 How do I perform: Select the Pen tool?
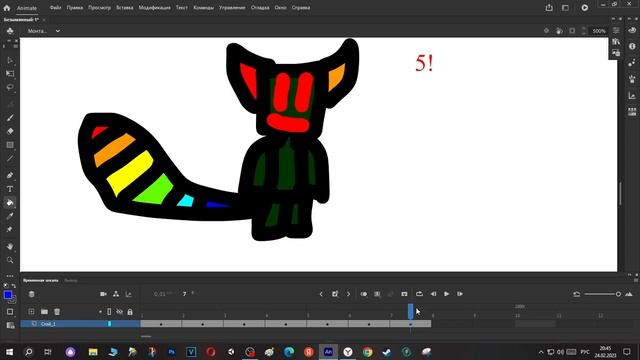[10, 176]
